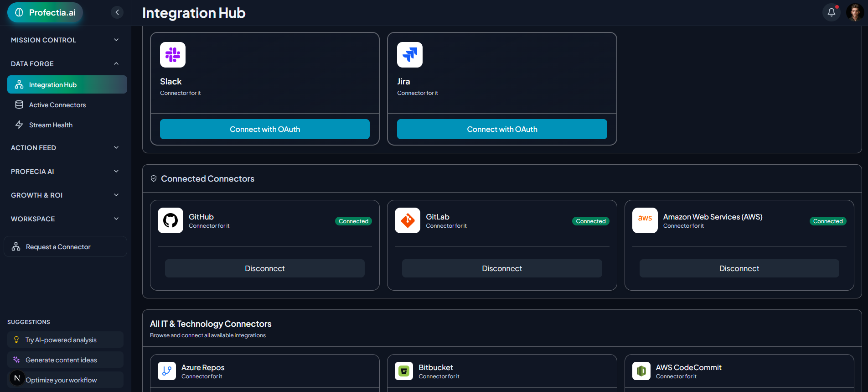
Task: Open Stream Health page
Action: click(x=67, y=125)
